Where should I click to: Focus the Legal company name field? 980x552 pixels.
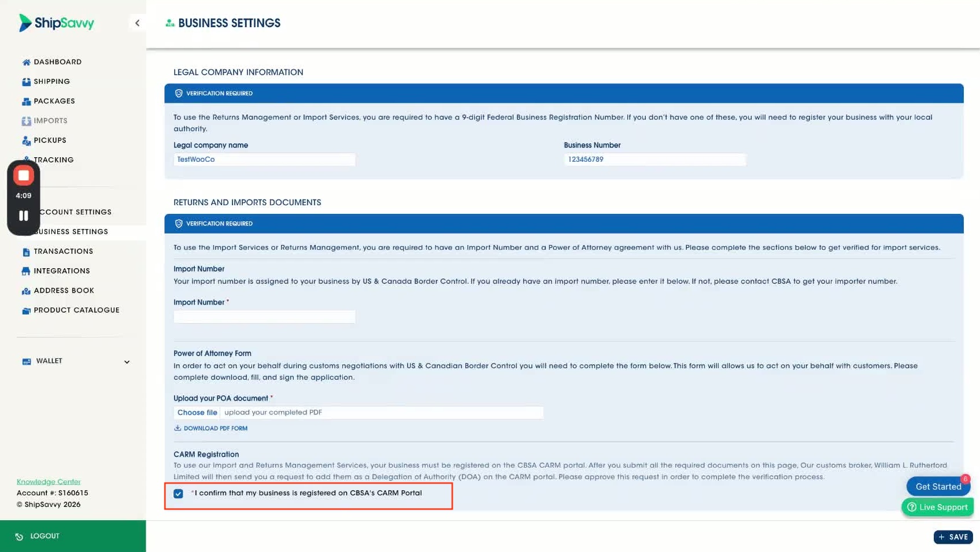point(265,160)
